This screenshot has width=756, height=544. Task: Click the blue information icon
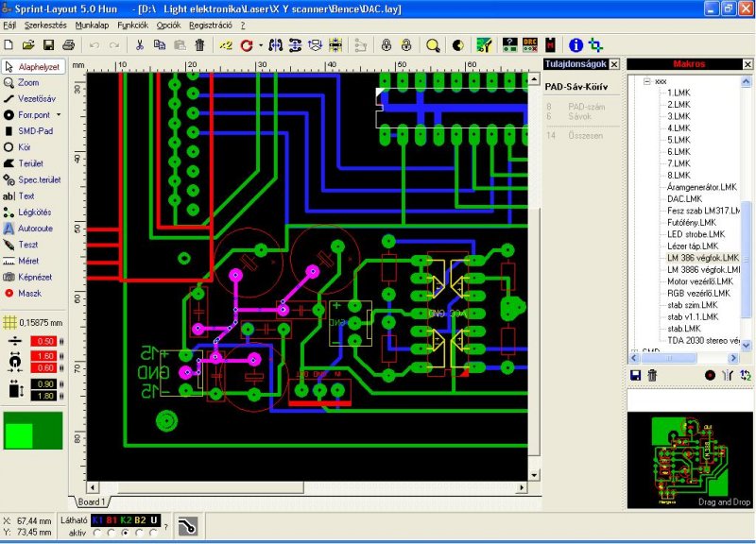pyautogui.click(x=576, y=45)
